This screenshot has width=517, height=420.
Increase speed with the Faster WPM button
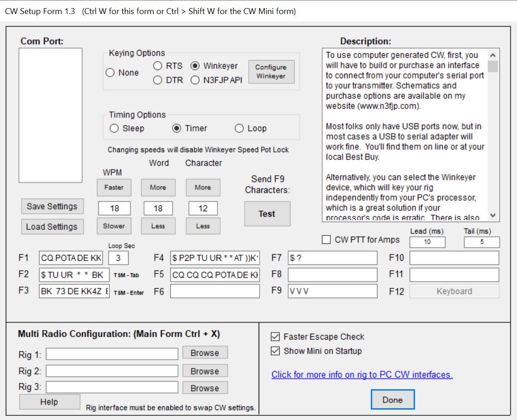pyautogui.click(x=114, y=187)
